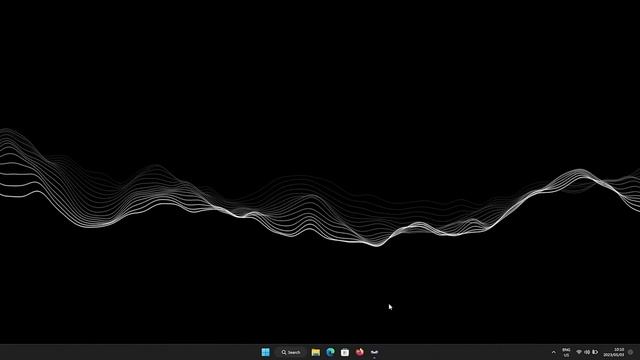The image size is (640, 360).
Task: Open the Microsoft Store taskbar icon
Action: point(345,352)
